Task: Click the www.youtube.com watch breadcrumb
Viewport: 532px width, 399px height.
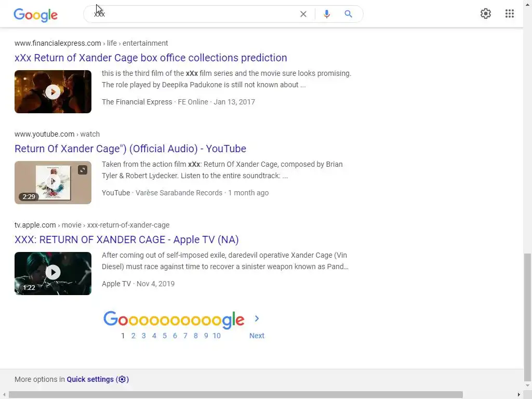Action: coord(57,134)
